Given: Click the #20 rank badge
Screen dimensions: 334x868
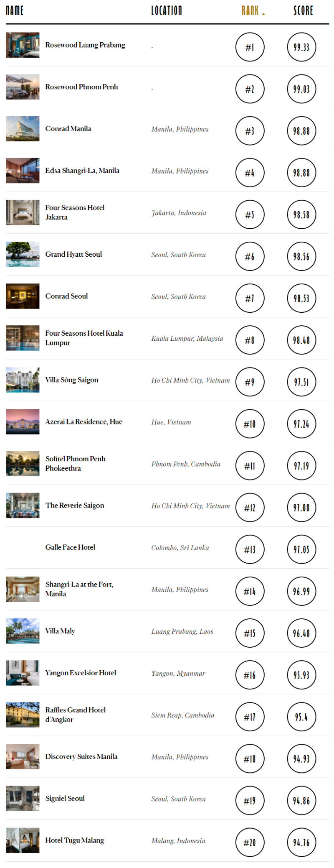Looking at the screenshot, I should [x=250, y=842].
